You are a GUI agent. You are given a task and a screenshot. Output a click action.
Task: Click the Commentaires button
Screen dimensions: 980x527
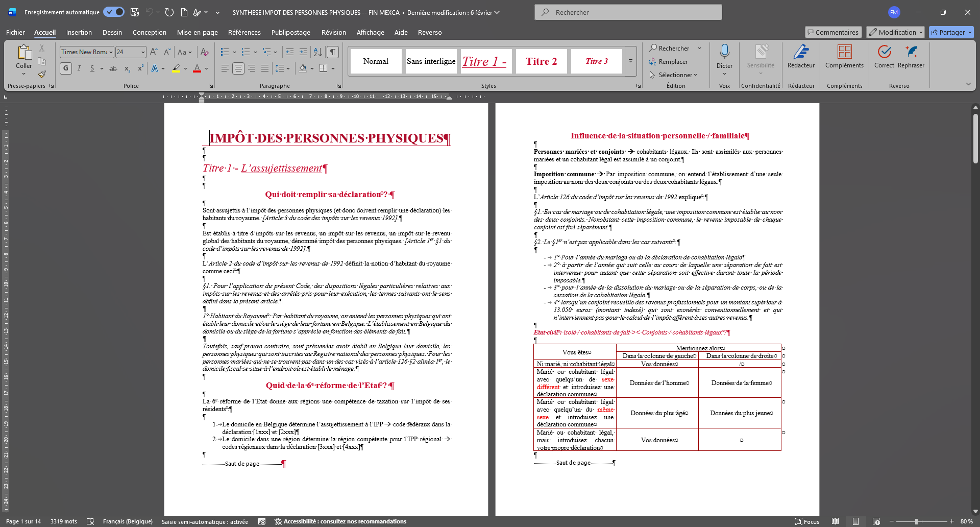coord(833,32)
